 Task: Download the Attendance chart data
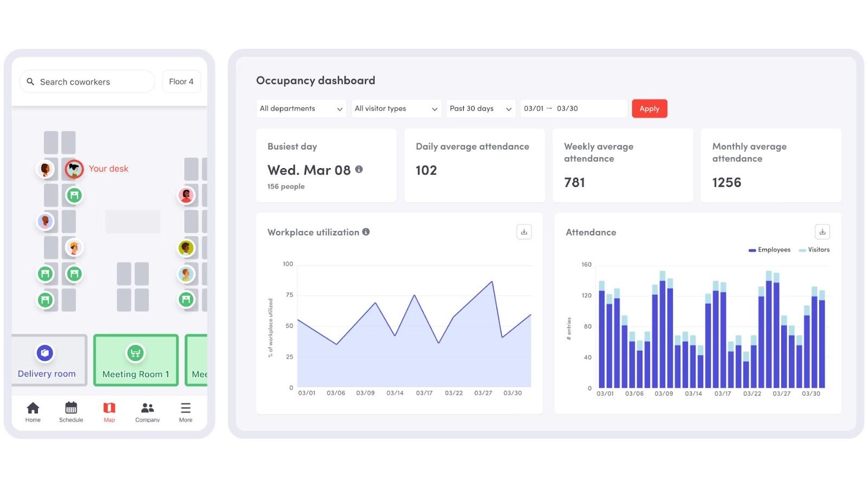tap(822, 232)
